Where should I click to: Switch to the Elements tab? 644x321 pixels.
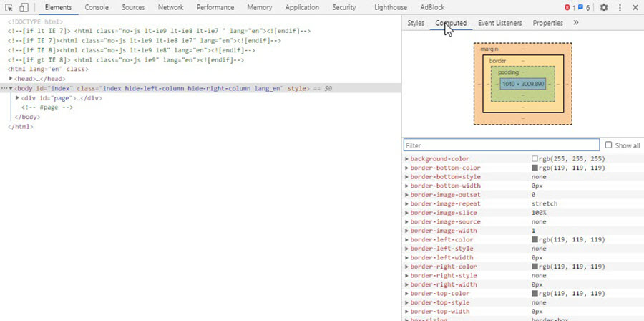(59, 7)
